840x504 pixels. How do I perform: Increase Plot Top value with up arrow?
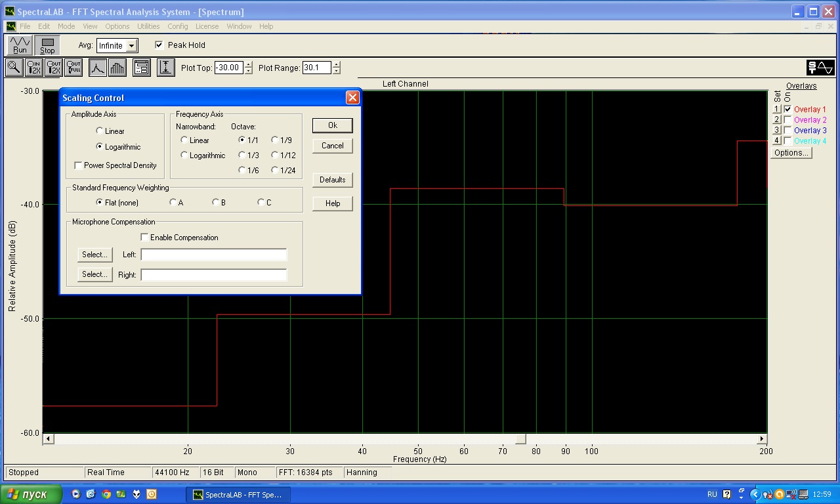248,64
